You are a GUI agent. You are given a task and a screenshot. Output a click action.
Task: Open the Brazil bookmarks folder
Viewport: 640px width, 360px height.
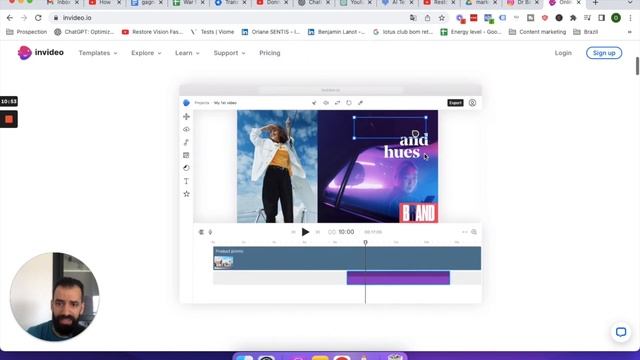[x=586, y=32]
